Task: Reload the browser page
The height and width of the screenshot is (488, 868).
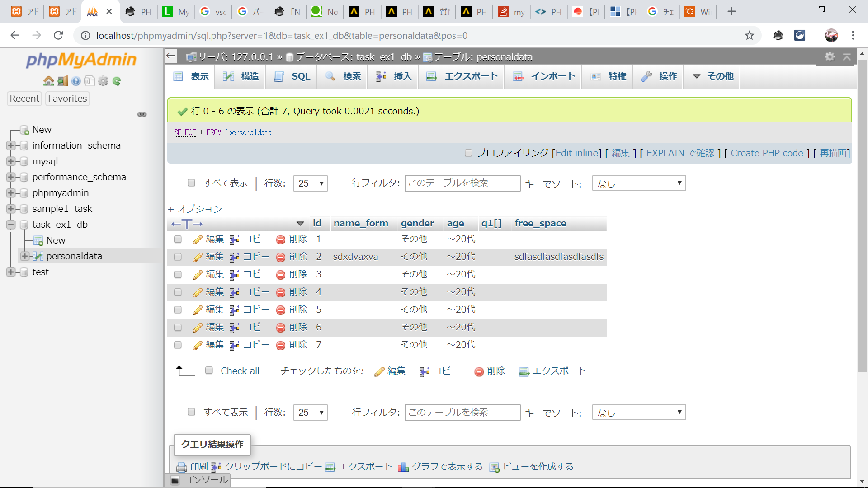Action: 58,35
